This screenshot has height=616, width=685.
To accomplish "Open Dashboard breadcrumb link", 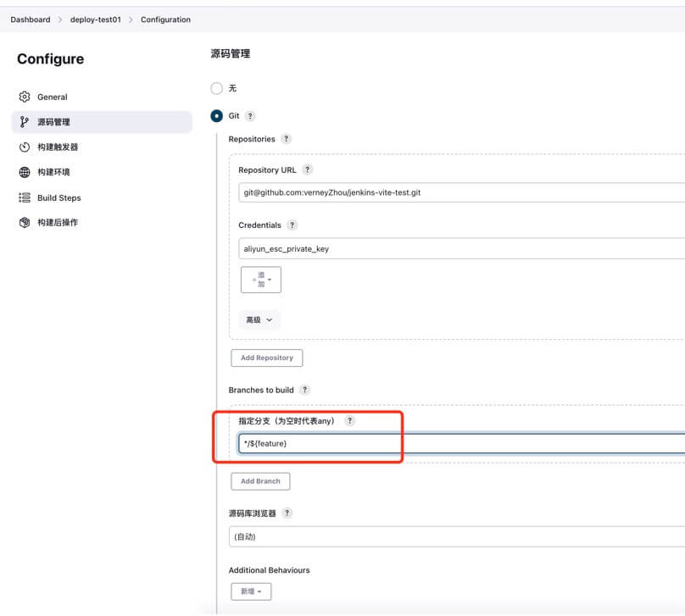I will 31,19.
